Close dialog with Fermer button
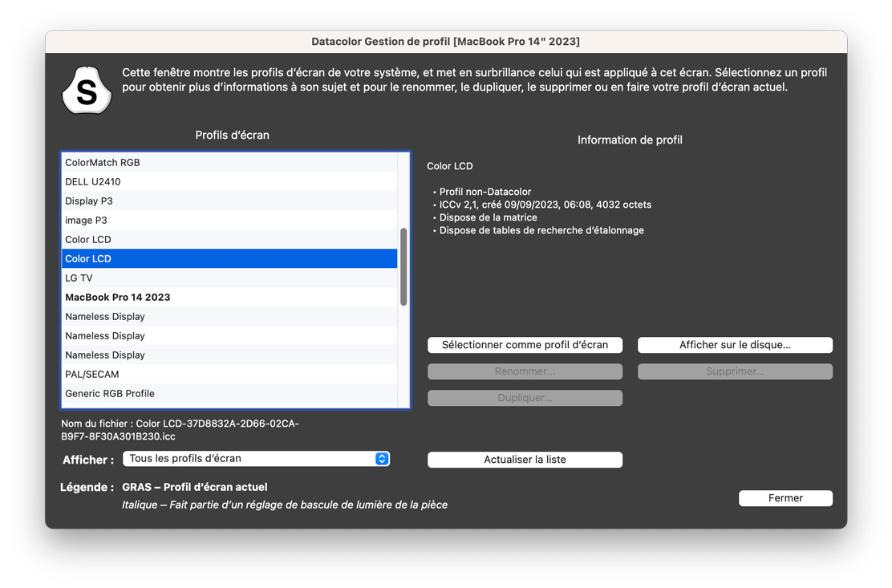 tap(785, 498)
